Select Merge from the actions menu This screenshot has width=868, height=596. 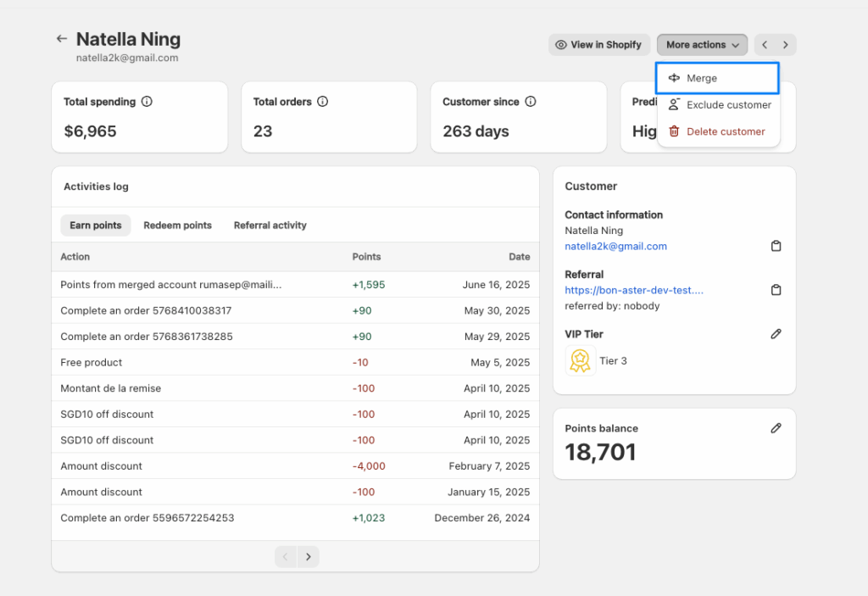pos(717,78)
